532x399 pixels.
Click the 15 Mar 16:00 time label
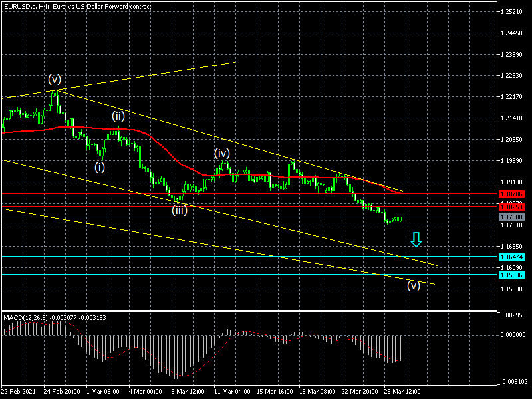(275, 392)
